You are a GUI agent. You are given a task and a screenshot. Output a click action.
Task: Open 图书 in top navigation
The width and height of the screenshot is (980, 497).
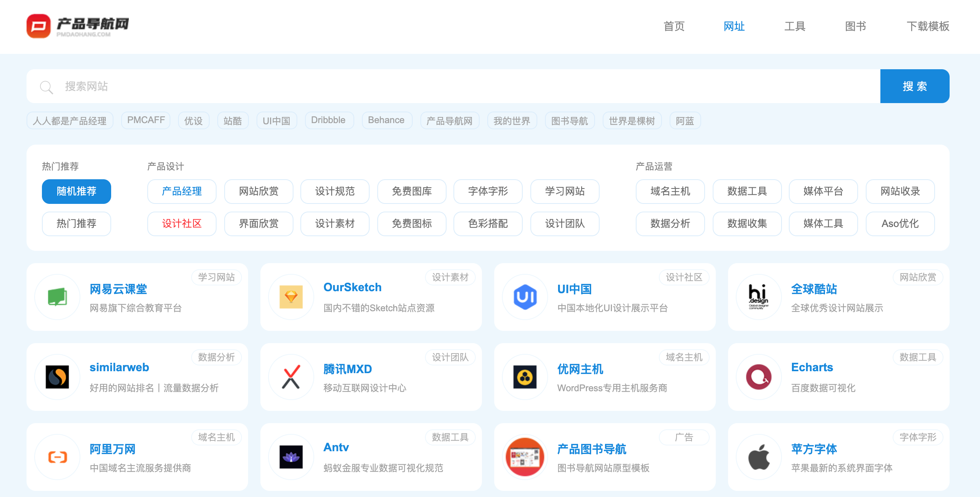pos(856,26)
